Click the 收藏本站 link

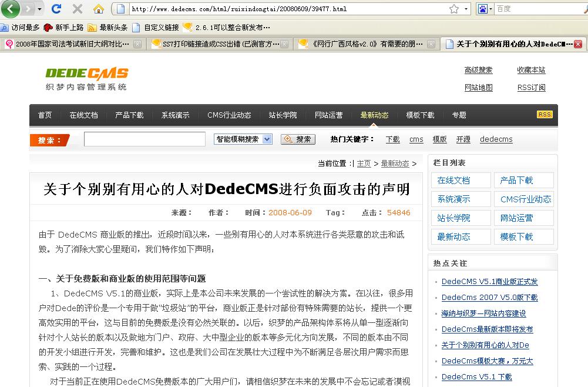coord(531,70)
